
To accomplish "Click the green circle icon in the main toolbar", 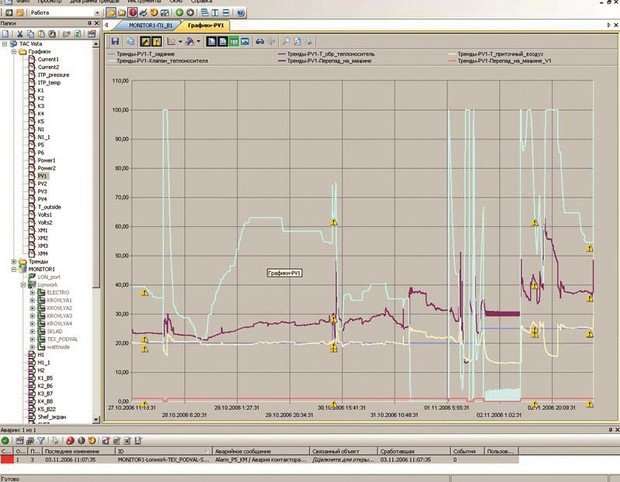I will click(179, 13).
